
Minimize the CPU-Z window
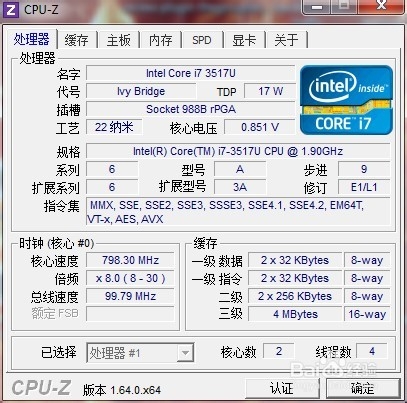pyautogui.click(x=317, y=6)
